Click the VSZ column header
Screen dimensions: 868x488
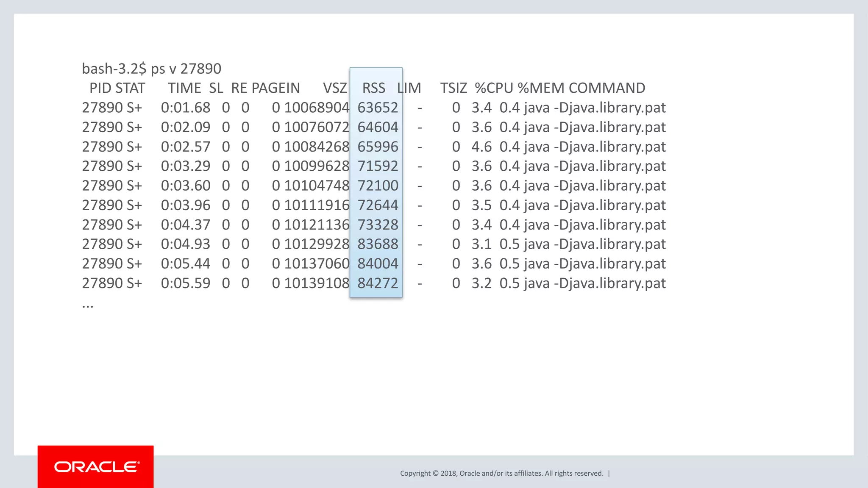pyautogui.click(x=335, y=88)
